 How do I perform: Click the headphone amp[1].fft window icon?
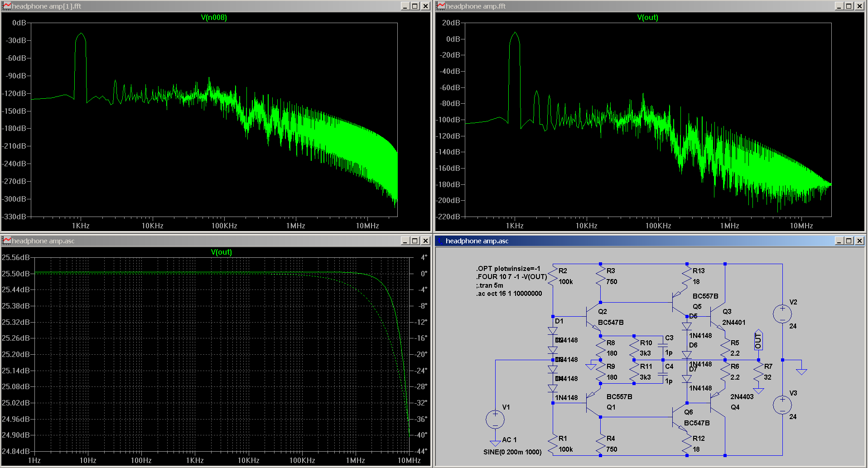point(6,6)
